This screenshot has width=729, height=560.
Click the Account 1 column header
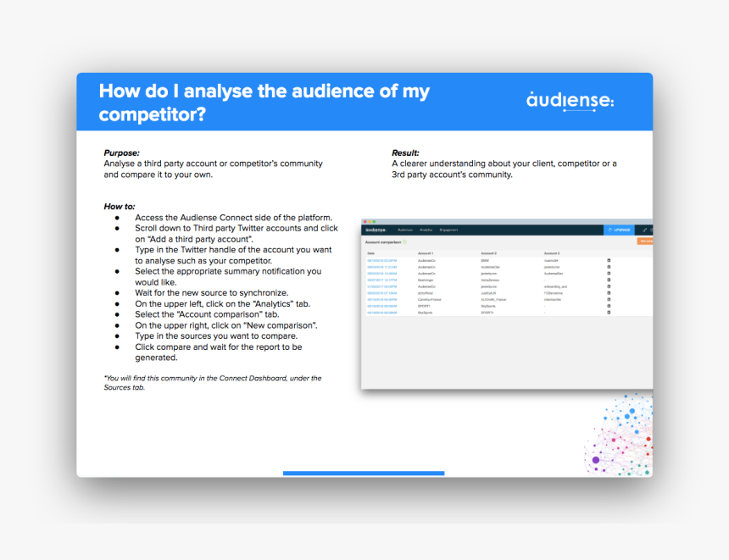(426, 253)
